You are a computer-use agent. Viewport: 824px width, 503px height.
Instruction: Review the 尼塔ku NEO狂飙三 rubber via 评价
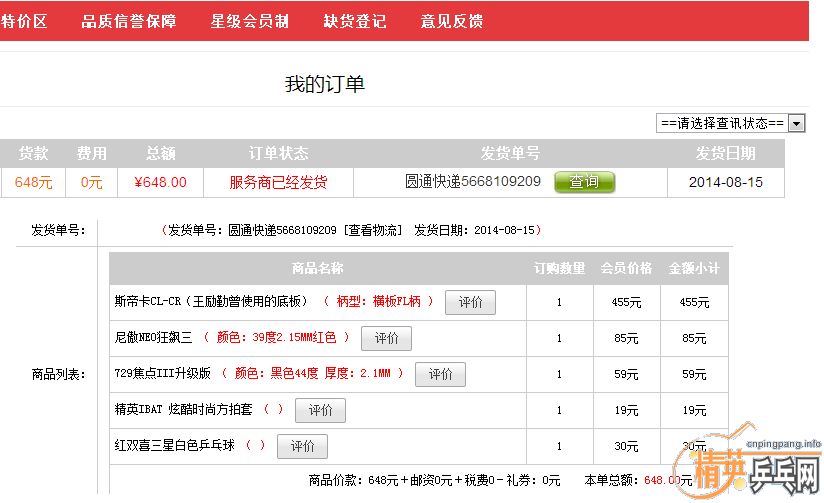[x=386, y=338]
